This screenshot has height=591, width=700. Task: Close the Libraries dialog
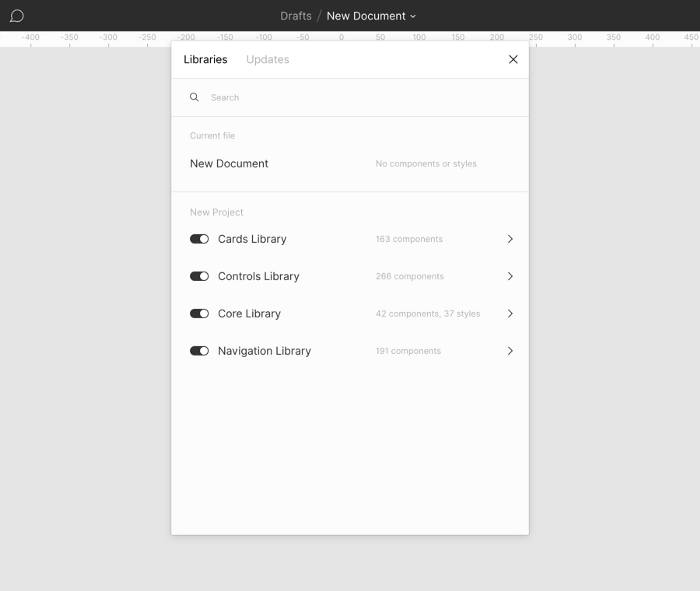pos(513,59)
